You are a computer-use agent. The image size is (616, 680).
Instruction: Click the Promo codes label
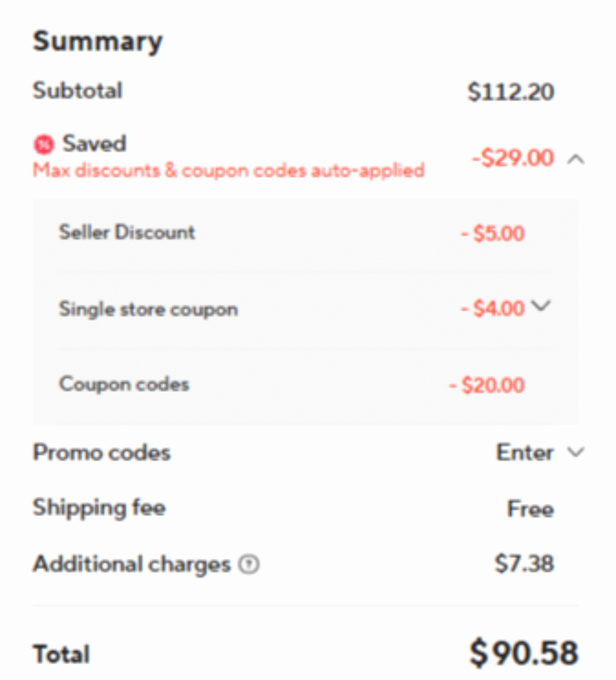tap(102, 453)
